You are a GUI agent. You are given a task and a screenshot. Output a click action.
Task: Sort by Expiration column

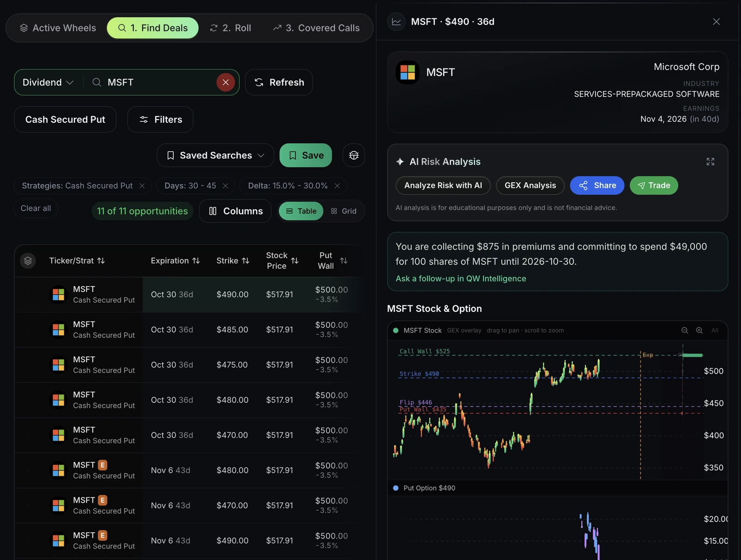pyautogui.click(x=175, y=261)
